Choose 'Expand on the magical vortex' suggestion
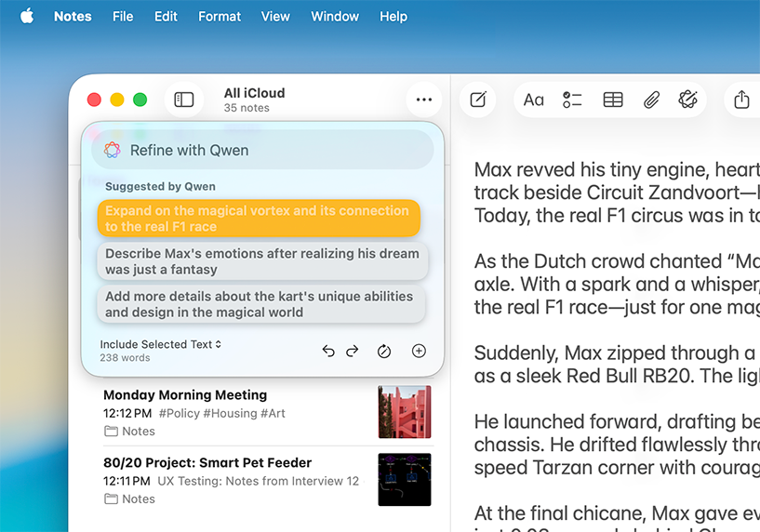This screenshot has height=532, width=760. (x=259, y=219)
